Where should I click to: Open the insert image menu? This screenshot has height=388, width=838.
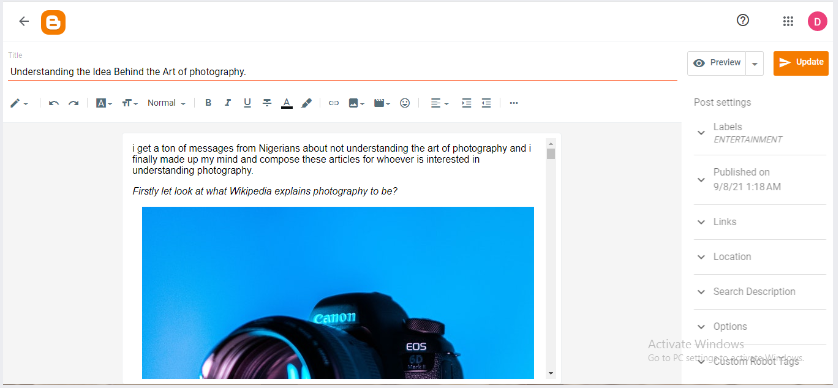pos(356,103)
